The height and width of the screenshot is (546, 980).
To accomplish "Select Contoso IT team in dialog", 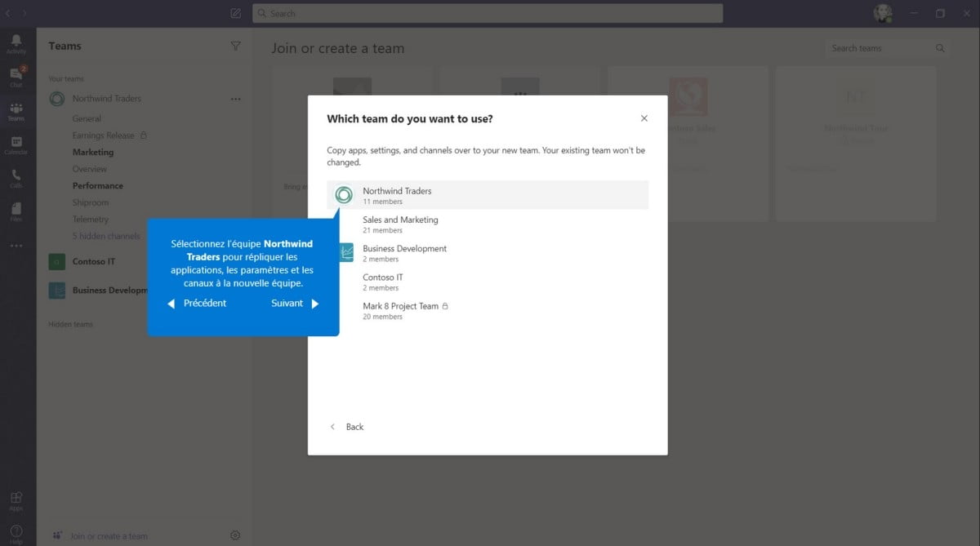I will pyautogui.click(x=488, y=282).
